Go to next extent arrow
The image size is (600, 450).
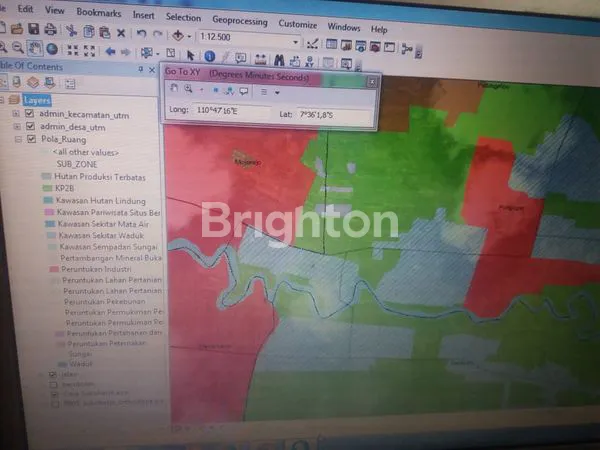coord(126,52)
